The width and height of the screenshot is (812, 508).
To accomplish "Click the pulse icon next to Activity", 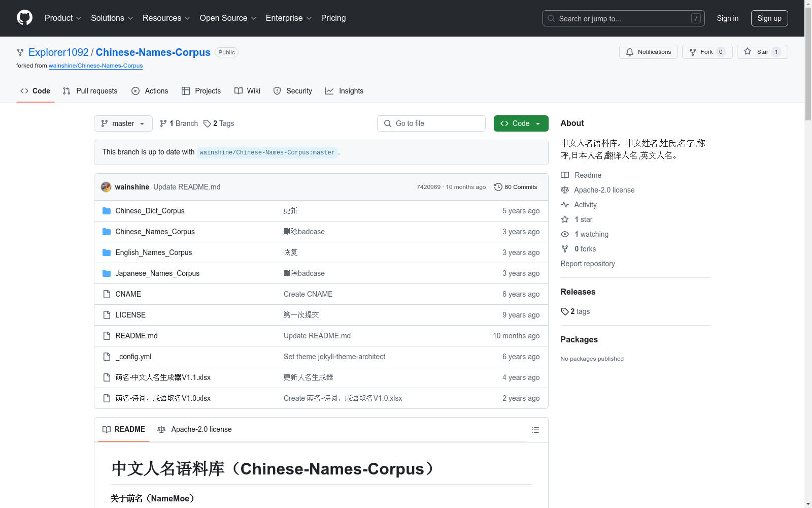I will tap(565, 205).
